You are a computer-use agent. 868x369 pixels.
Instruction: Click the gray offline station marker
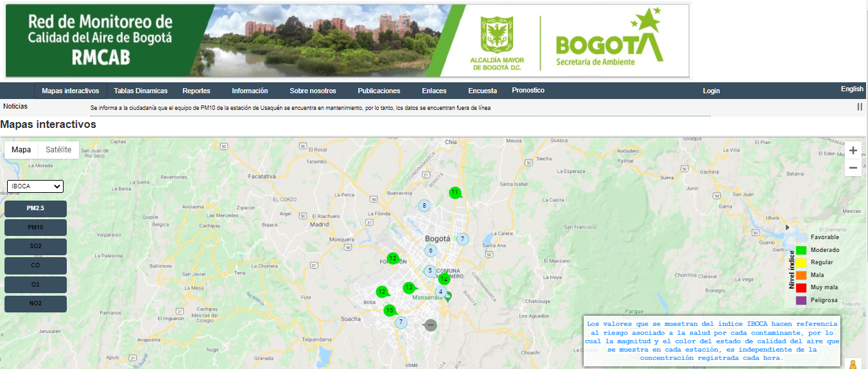(x=430, y=325)
